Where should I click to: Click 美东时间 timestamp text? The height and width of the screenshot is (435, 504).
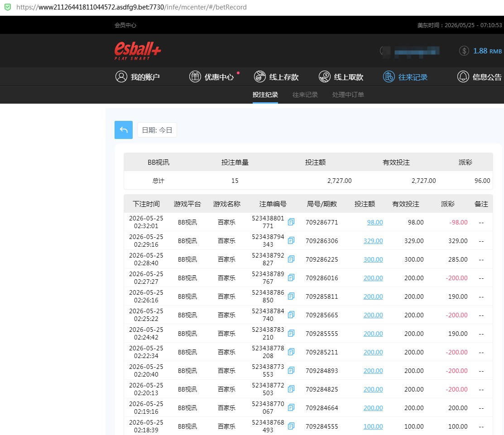coord(460,25)
